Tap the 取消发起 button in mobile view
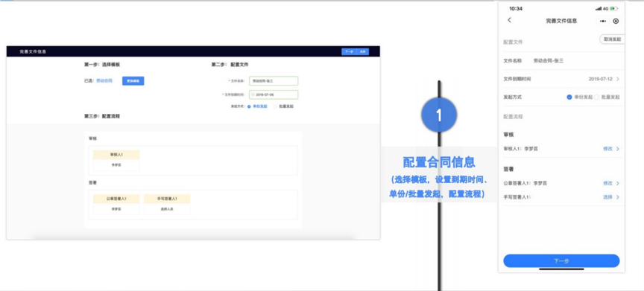This screenshot has width=644, height=291. [x=612, y=39]
